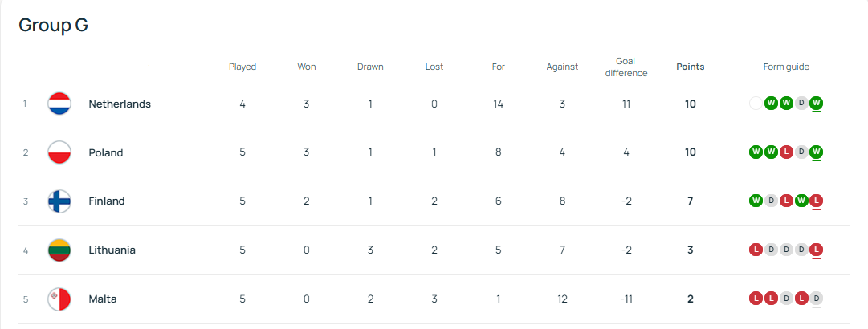868x329 pixels.
Task: Click the Malta flag icon
Action: click(59, 299)
